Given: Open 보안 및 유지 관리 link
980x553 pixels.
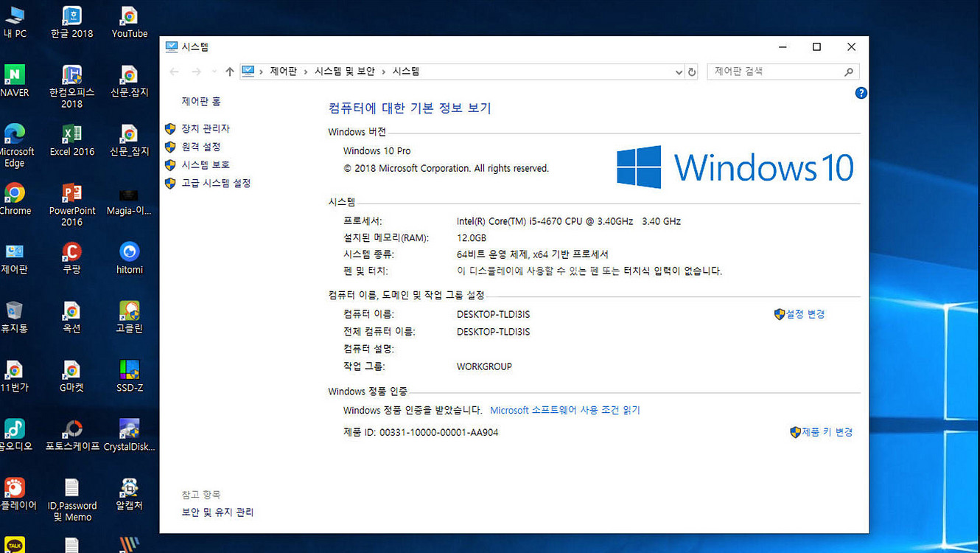Looking at the screenshot, I should click(217, 512).
